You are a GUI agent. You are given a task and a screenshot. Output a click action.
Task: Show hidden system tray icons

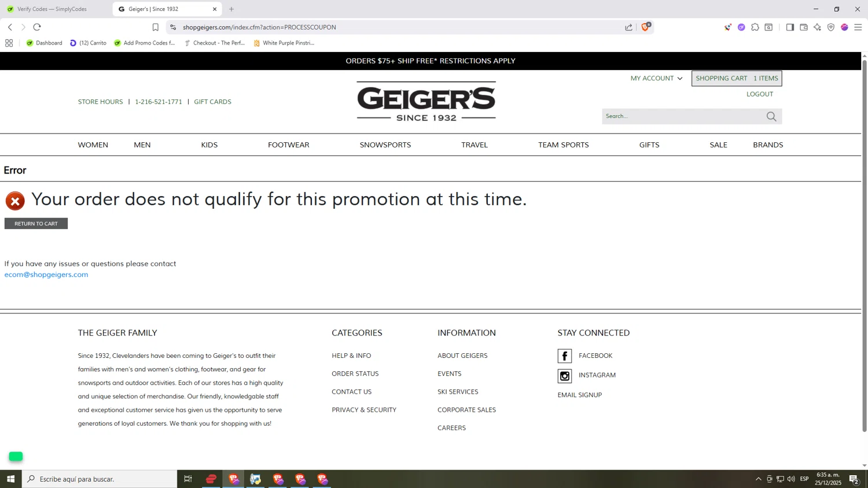(x=758, y=479)
